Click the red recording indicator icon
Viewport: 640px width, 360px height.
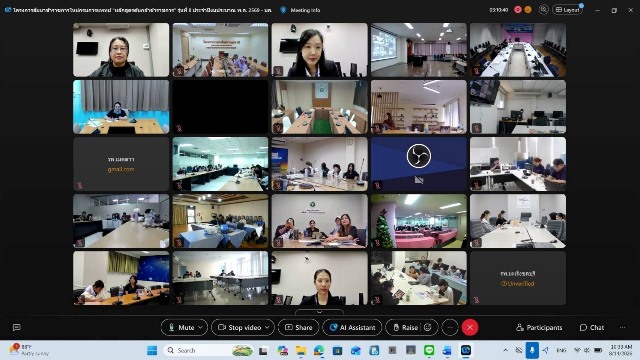pos(518,10)
